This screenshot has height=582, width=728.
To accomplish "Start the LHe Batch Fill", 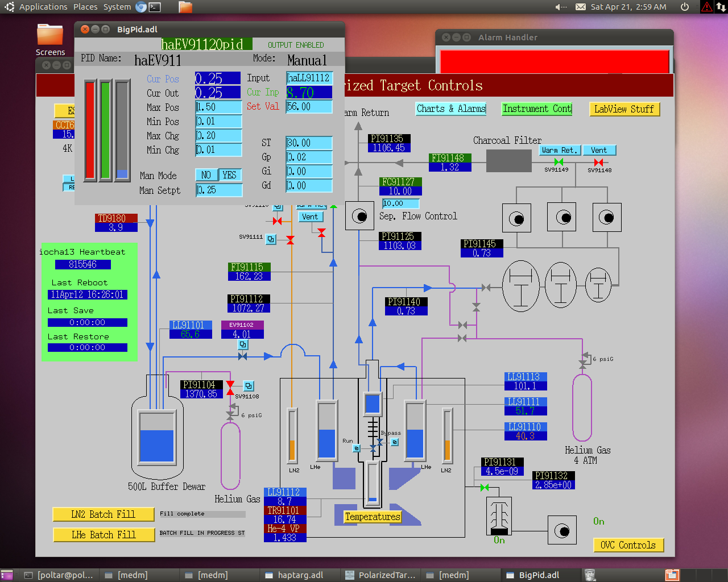I will point(104,535).
